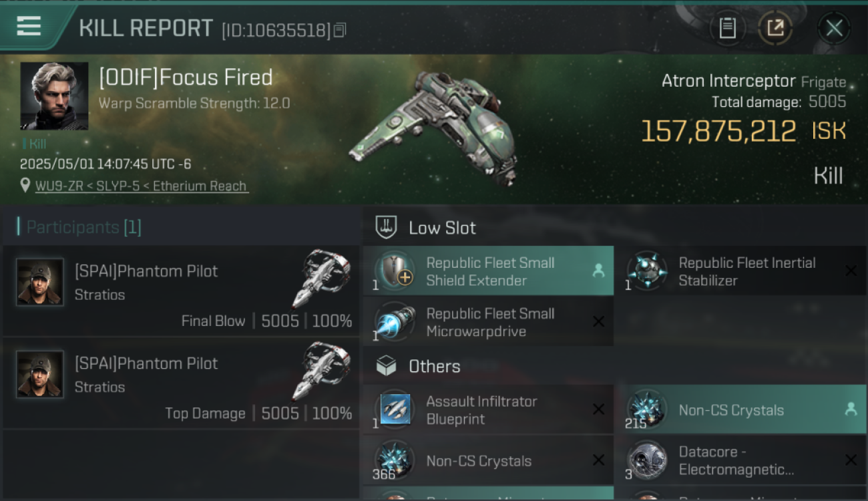Click the share export icon
868x501 pixels.
tap(775, 28)
